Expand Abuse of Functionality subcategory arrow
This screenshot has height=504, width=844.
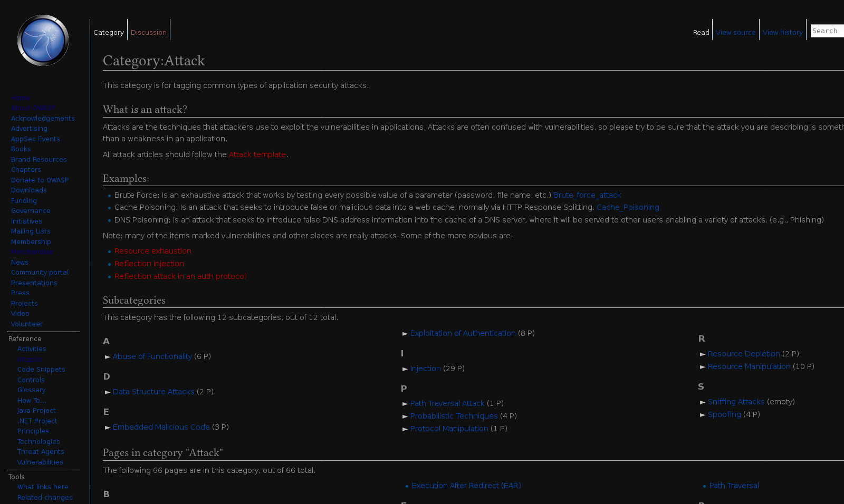click(108, 357)
